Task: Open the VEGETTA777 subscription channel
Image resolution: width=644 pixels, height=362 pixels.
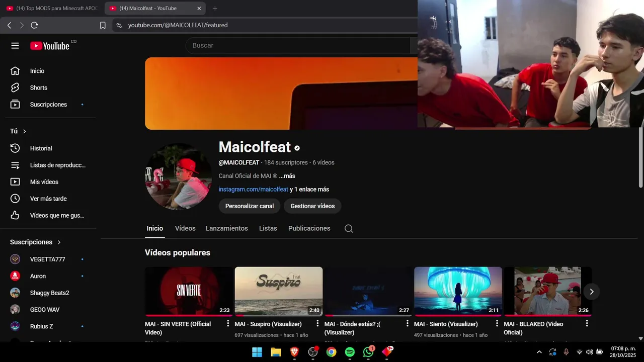Action: coord(48,259)
